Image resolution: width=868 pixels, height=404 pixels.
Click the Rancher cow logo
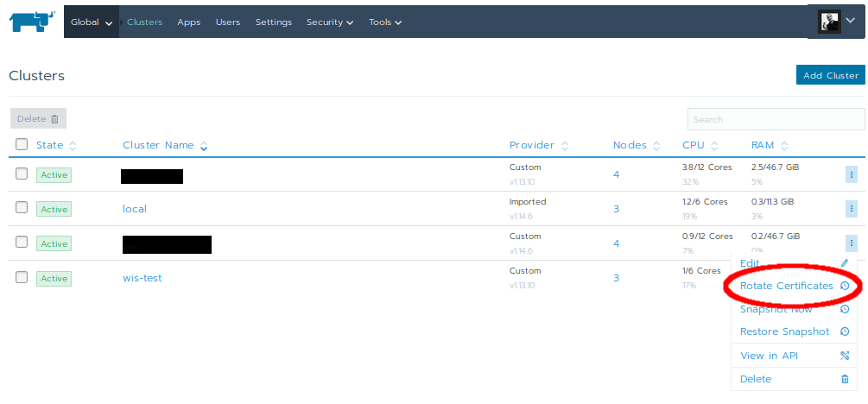click(x=33, y=22)
